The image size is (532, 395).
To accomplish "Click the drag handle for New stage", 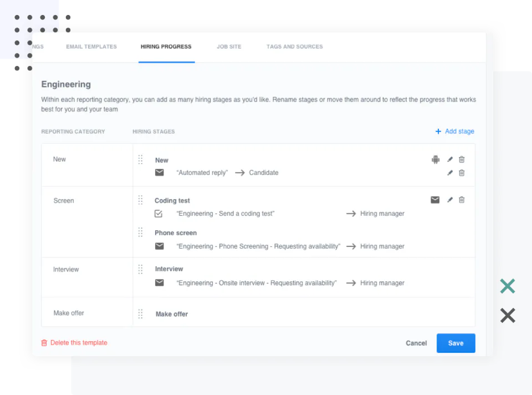I will (140, 160).
